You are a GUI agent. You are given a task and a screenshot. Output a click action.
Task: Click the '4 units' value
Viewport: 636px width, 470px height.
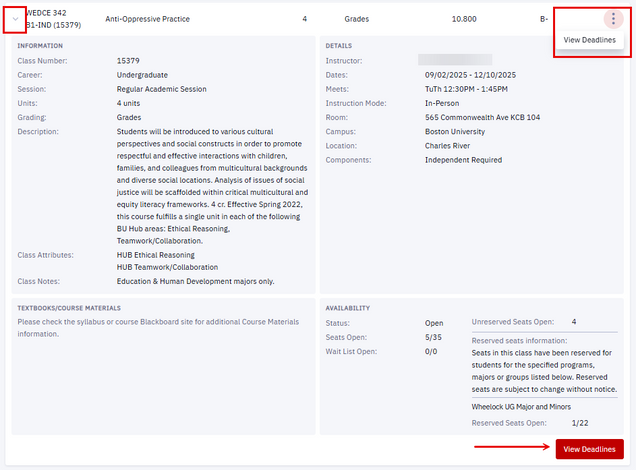(128, 103)
